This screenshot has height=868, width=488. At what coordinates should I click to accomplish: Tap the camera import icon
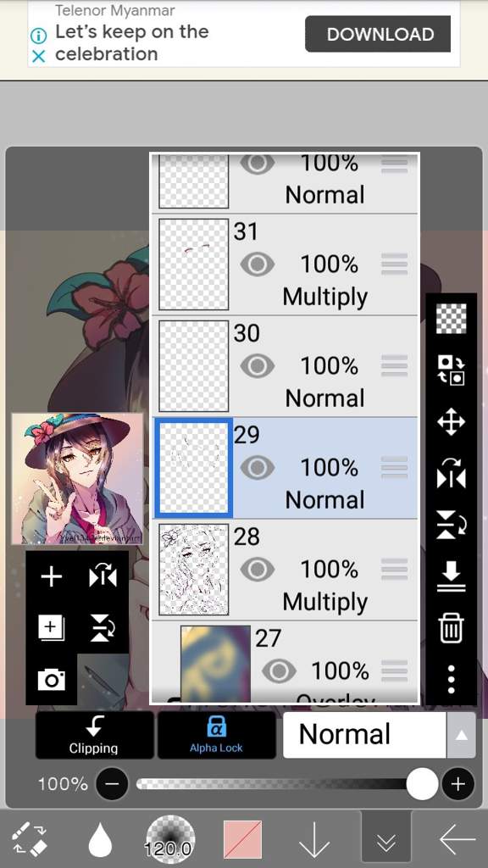pyautogui.click(x=51, y=679)
